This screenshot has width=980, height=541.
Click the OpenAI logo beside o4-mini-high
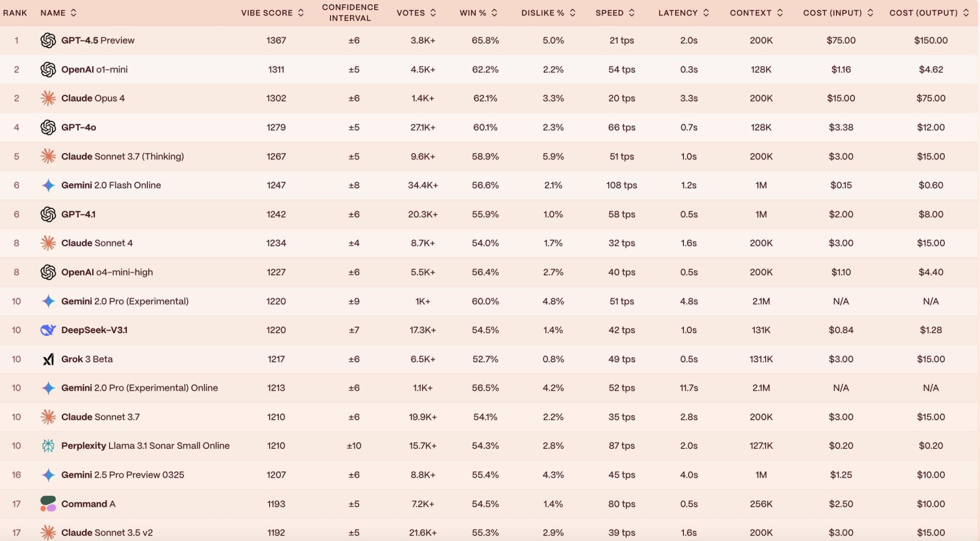48,272
